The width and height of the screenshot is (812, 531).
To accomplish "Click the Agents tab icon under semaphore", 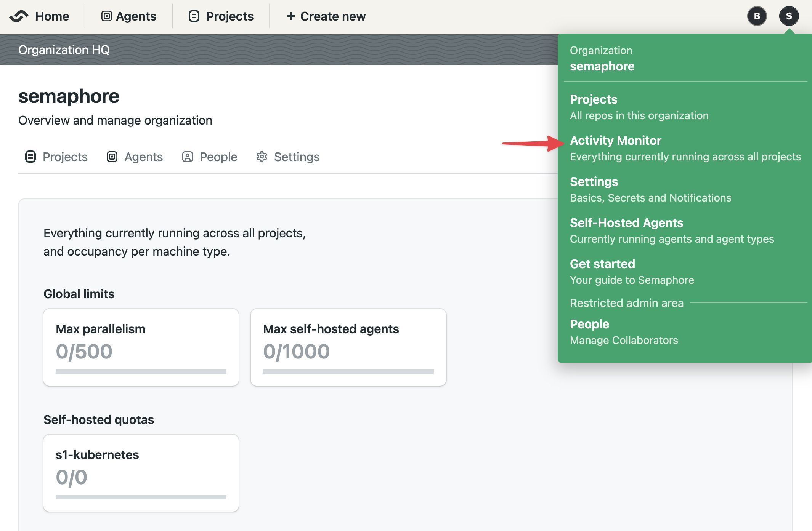I will click(x=112, y=157).
